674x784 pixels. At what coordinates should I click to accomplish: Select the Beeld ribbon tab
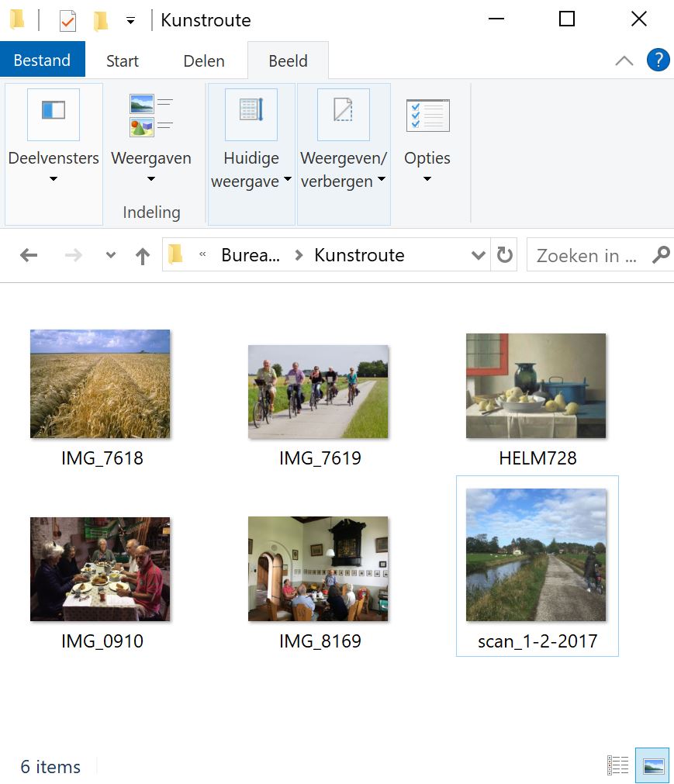click(288, 60)
